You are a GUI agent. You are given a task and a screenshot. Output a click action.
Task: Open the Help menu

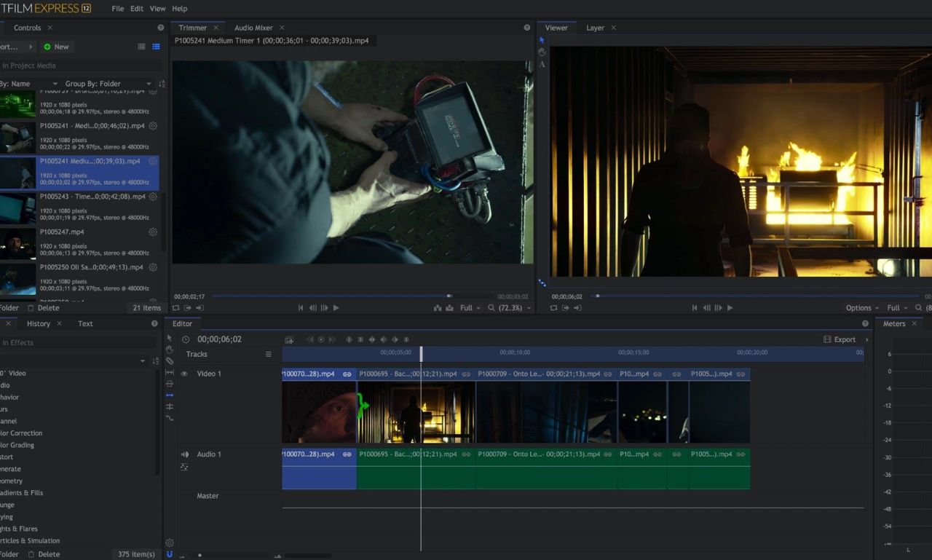(179, 9)
